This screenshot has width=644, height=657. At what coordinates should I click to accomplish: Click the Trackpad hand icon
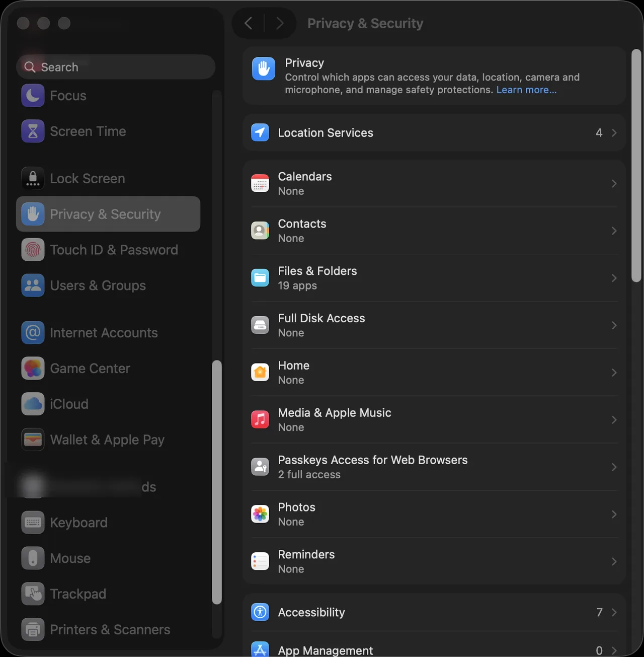[33, 594]
